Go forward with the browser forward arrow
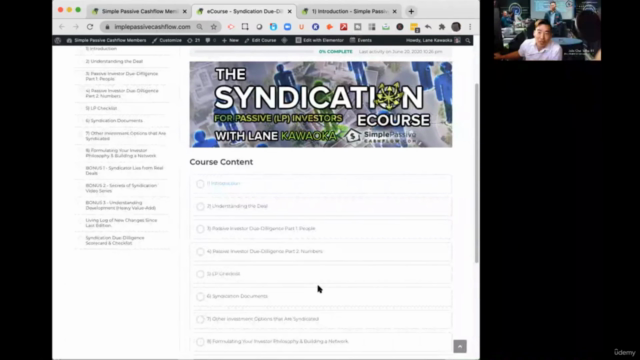The height and width of the screenshot is (360, 640). tap(76, 27)
